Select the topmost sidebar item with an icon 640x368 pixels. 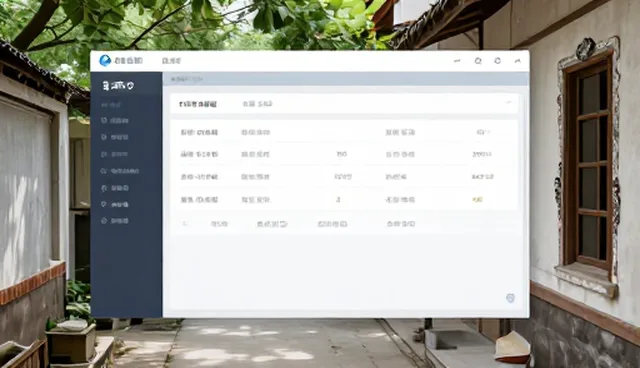click(115, 120)
